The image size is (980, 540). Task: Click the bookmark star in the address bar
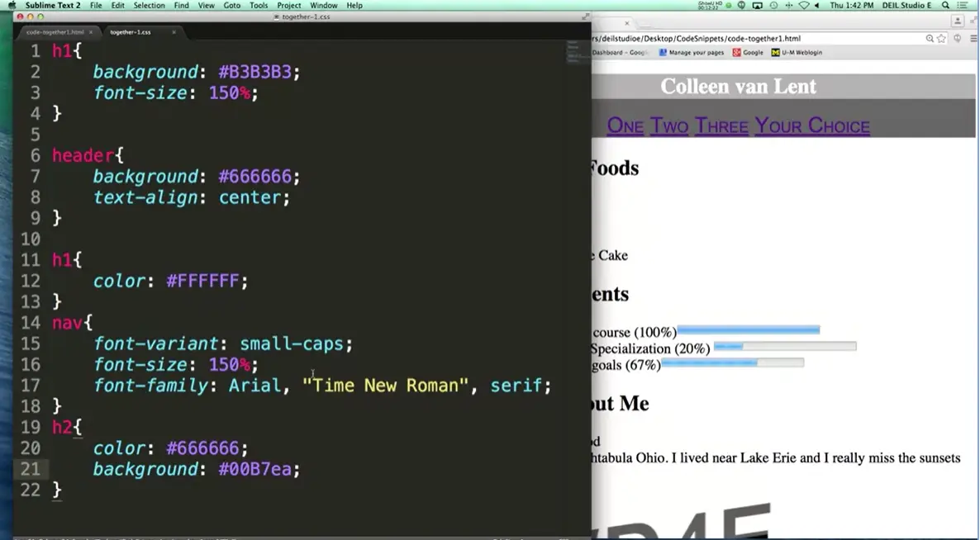click(942, 38)
